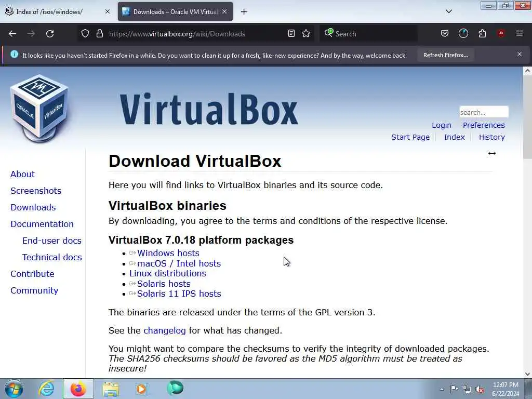Bookmark this page with the star icon
Viewport: 532px width, 399px height.
click(x=306, y=33)
